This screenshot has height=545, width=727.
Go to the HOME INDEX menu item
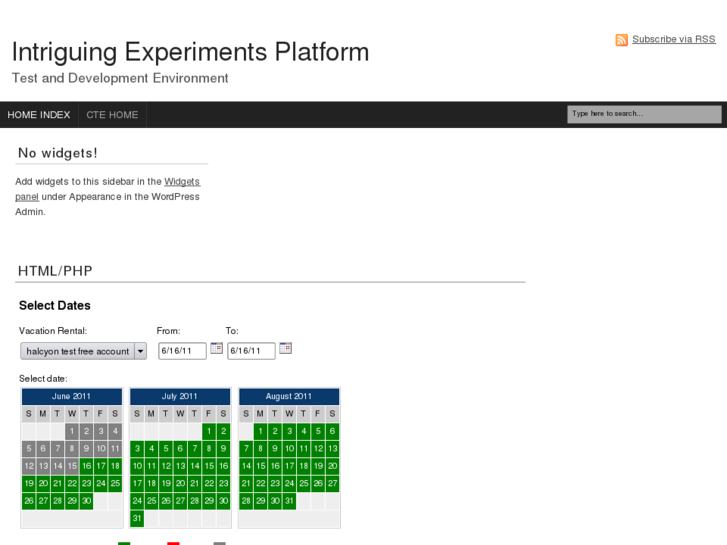[x=39, y=115]
